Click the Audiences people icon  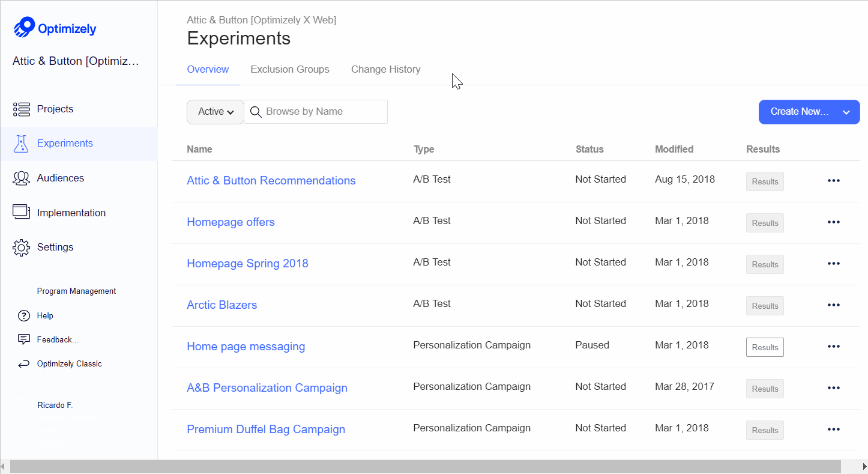coord(22,178)
